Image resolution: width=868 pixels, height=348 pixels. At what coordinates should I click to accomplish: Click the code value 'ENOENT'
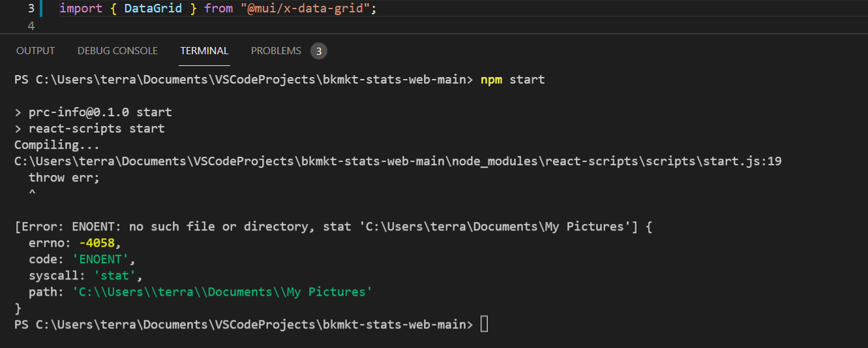[100, 259]
